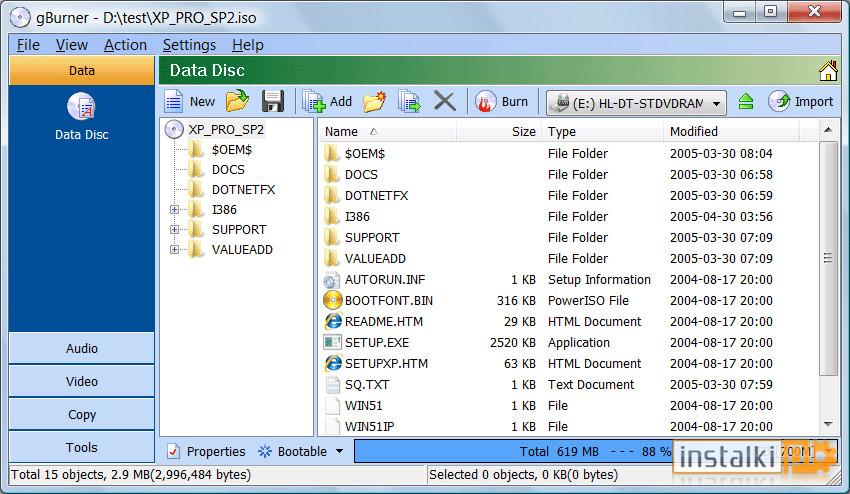This screenshot has height=494, width=850.
Task: Click the Add files icon
Action: [314, 101]
